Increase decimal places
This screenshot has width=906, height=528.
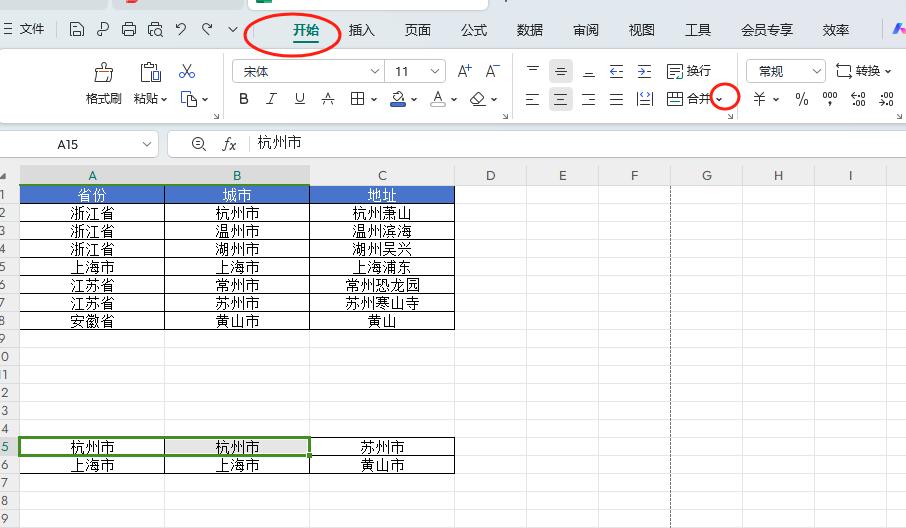tap(858, 99)
